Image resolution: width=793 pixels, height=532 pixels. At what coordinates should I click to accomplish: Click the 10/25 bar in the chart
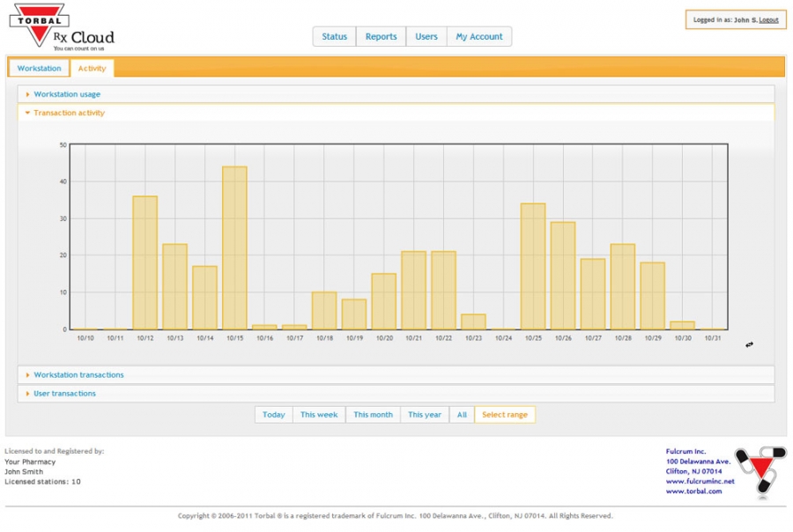point(533,267)
